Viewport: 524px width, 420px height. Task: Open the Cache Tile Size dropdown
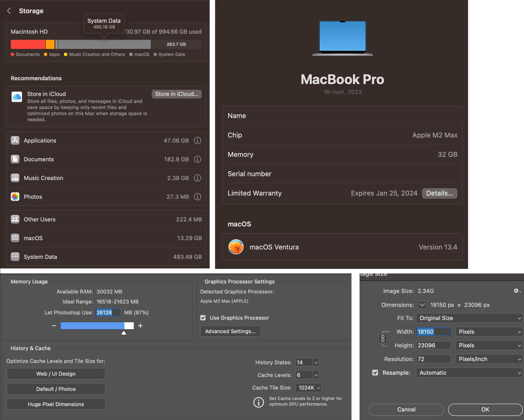(309, 388)
